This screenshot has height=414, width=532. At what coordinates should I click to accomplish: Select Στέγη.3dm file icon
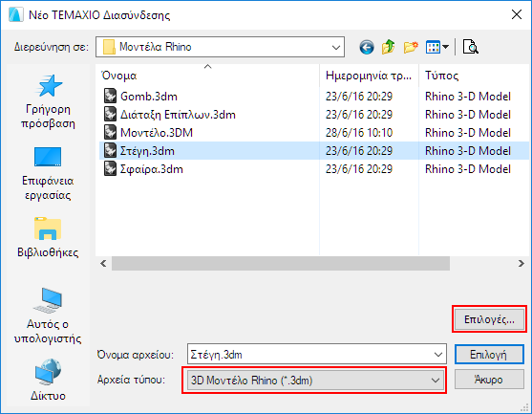pyautogui.click(x=110, y=150)
